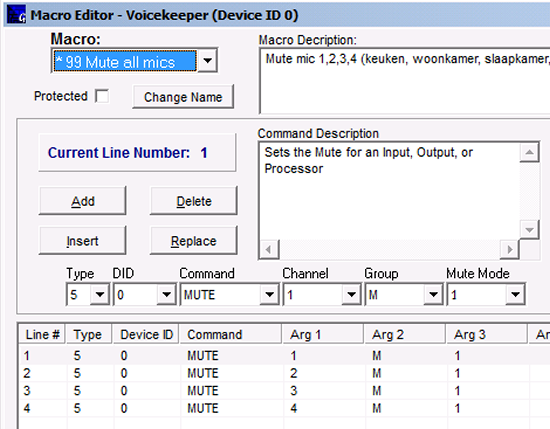Screen dimensions: 550x429
Task: Click the Macro Editor title bar icon
Action: click(x=16, y=14)
